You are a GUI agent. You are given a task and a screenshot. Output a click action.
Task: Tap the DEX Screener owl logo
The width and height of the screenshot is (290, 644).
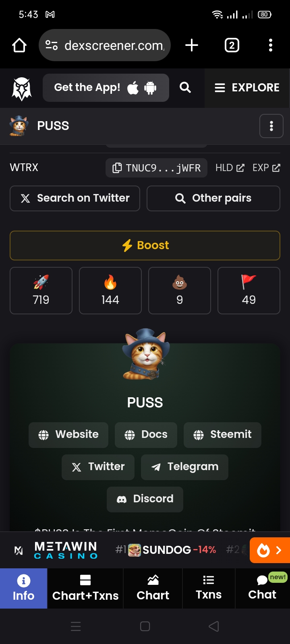22,88
